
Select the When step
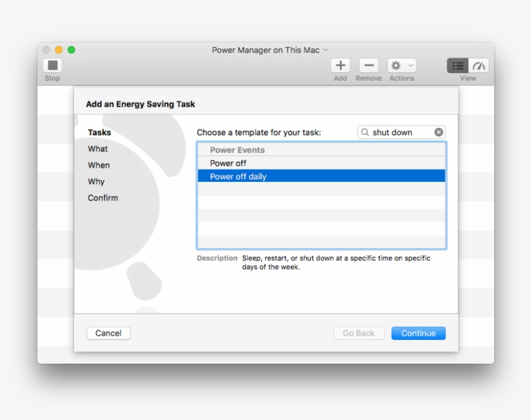pos(98,165)
